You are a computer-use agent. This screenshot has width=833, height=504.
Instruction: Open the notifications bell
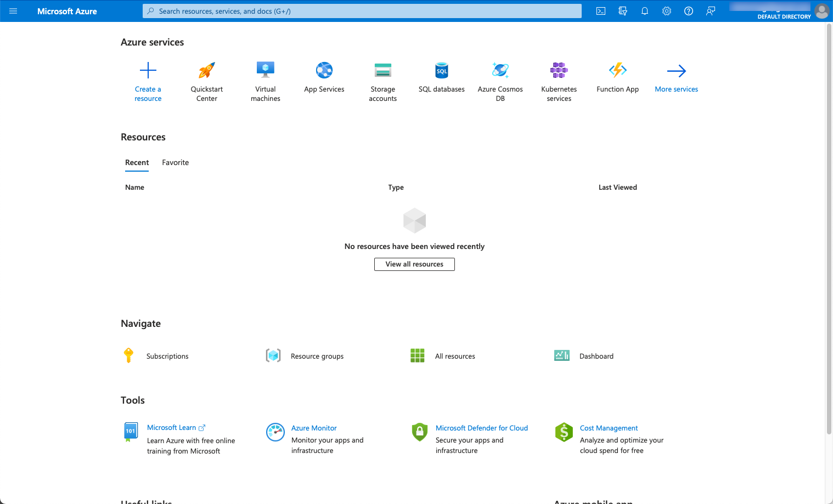click(645, 11)
